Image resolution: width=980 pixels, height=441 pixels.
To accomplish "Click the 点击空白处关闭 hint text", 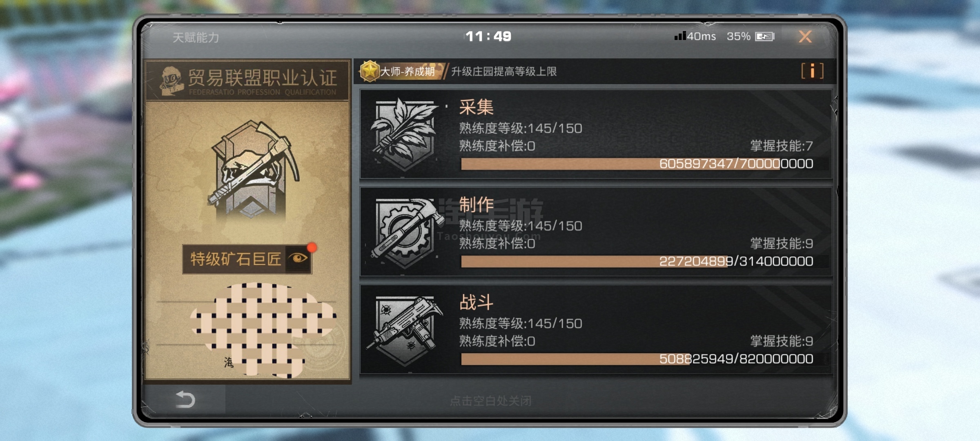I will click(490, 401).
